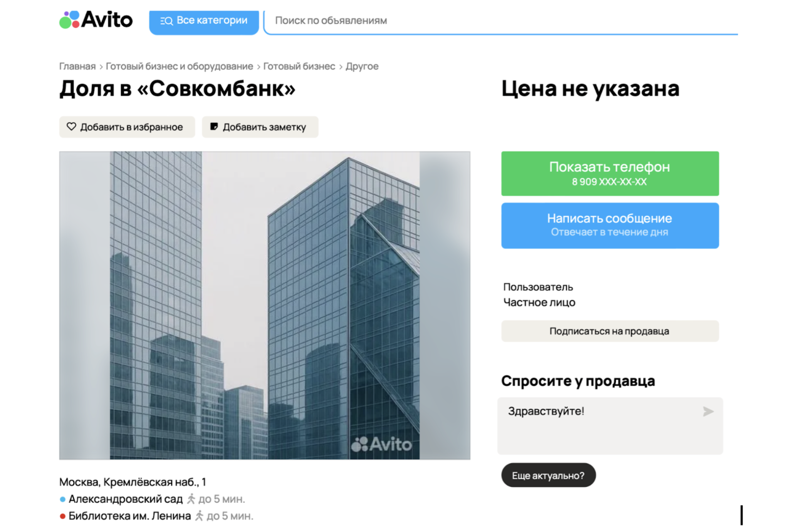Click the Avito watermark on photo
The width and height of the screenshot is (789, 532).
(x=381, y=444)
